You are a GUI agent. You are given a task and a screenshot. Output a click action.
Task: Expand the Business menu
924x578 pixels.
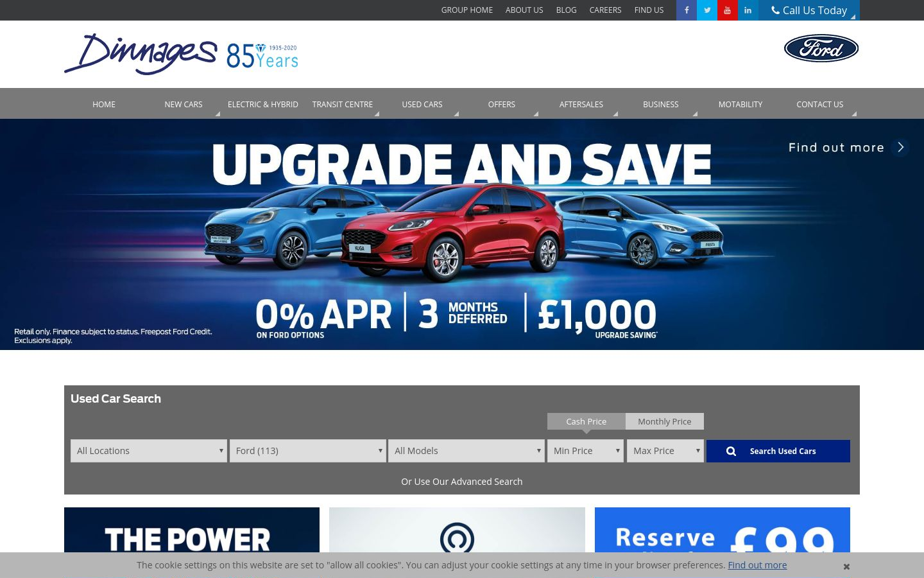[x=661, y=104]
